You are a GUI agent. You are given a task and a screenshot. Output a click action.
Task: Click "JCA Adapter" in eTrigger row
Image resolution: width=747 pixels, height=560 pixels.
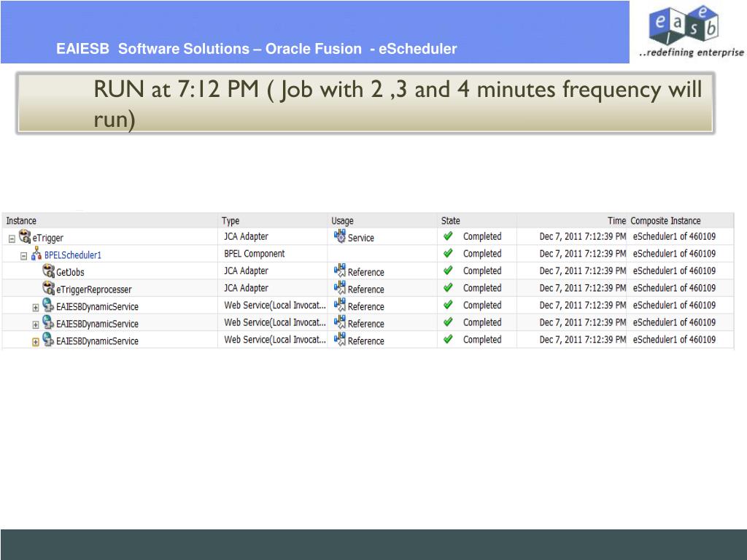click(x=247, y=237)
